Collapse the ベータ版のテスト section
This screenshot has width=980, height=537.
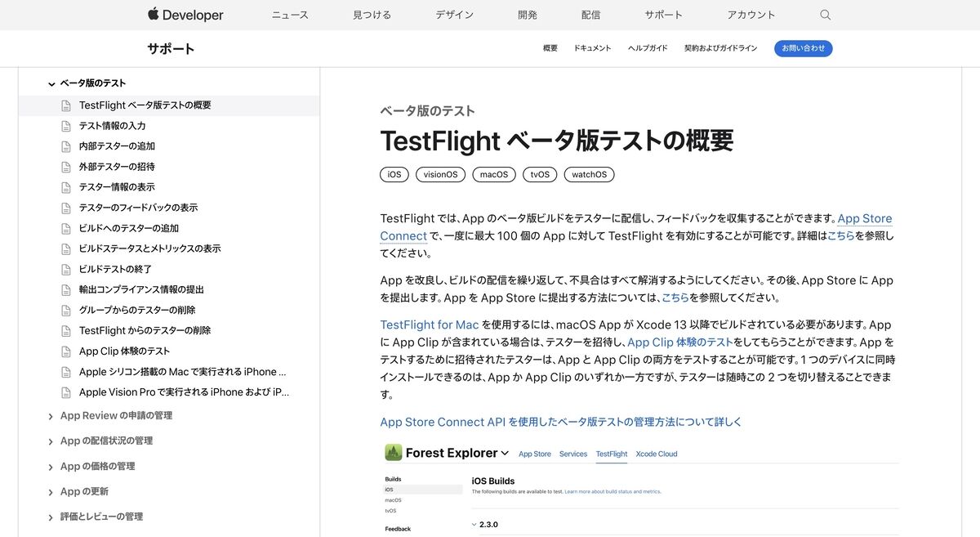(51, 83)
